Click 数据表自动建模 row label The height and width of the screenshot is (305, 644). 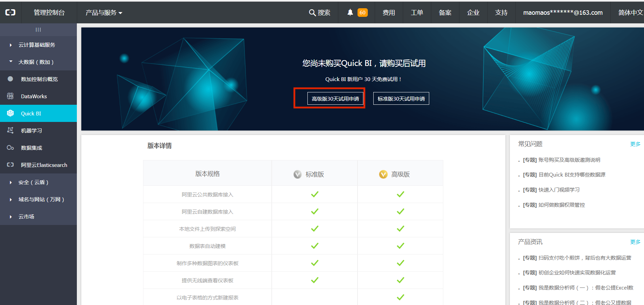[x=208, y=246]
